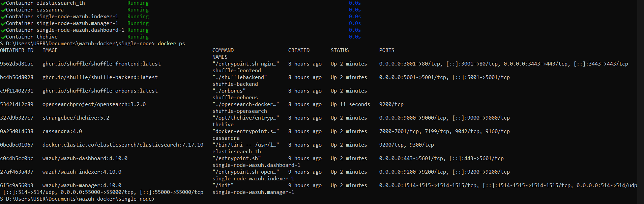The image size is (644, 204).
Task: Click the green checkmark beside elasticsearch_th
Action: (x=3, y=3)
